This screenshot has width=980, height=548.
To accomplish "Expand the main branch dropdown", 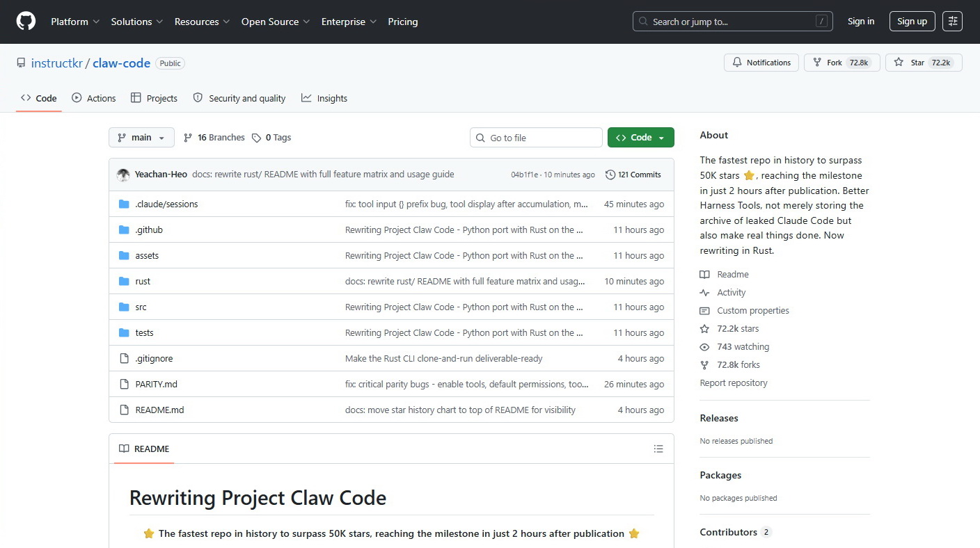I will coord(141,138).
